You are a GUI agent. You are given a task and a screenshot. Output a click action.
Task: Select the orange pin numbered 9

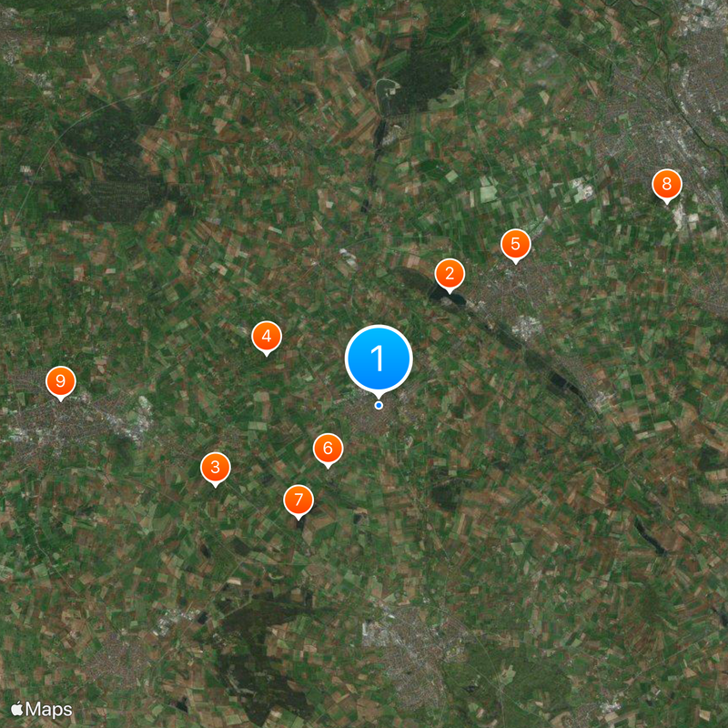click(x=61, y=381)
